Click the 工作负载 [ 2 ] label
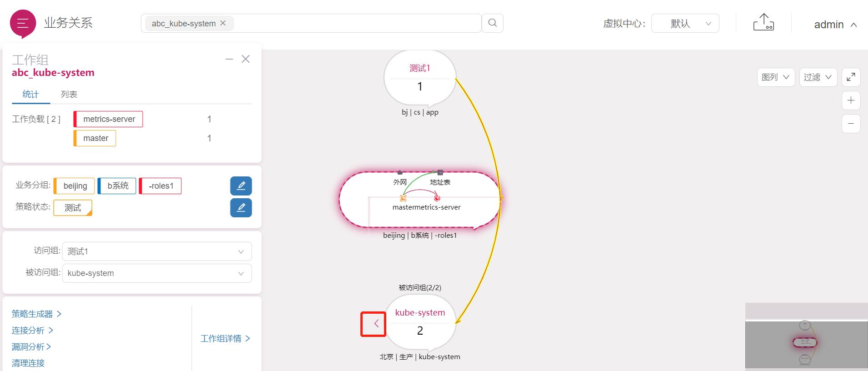Screen dimensions: 868x371 [x=36, y=119]
